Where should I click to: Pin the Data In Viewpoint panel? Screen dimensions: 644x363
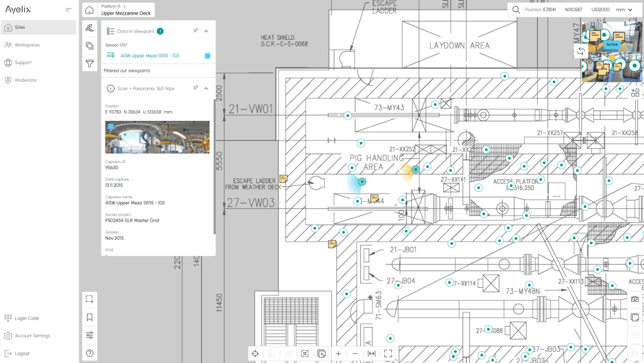point(196,31)
